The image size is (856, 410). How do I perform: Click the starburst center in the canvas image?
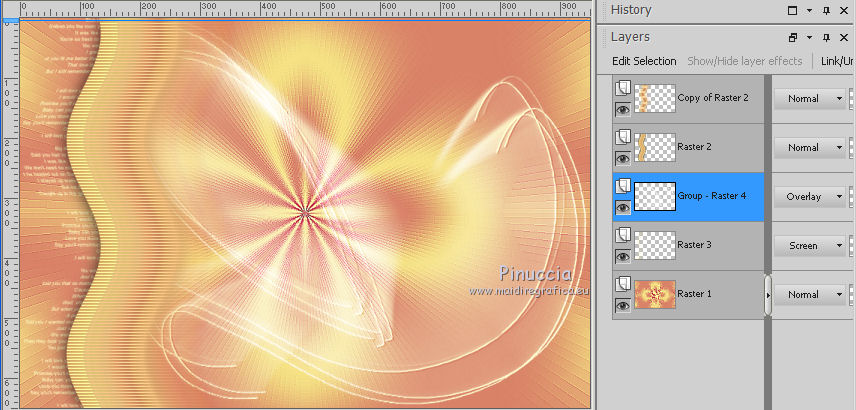(305, 212)
